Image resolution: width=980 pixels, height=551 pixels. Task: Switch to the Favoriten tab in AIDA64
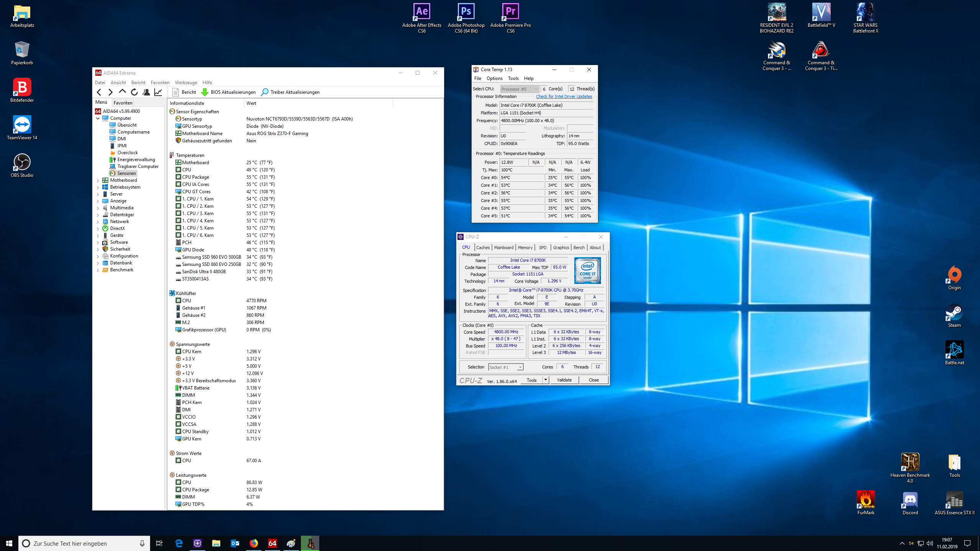123,103
